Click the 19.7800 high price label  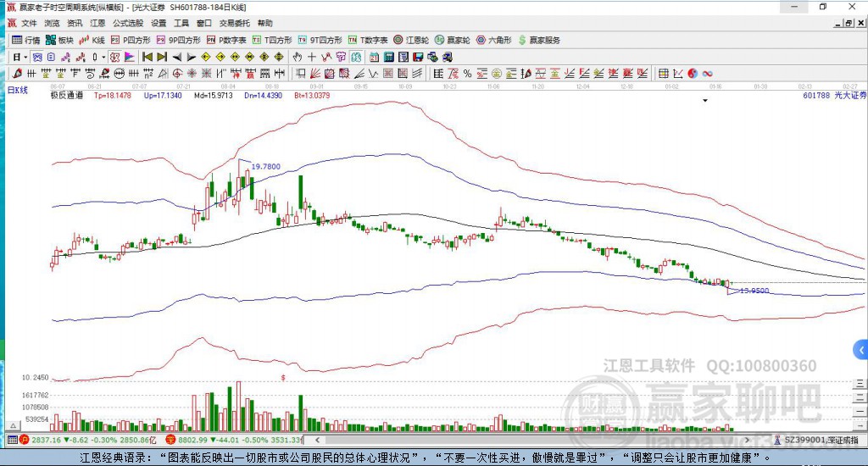tap(265, 167)
